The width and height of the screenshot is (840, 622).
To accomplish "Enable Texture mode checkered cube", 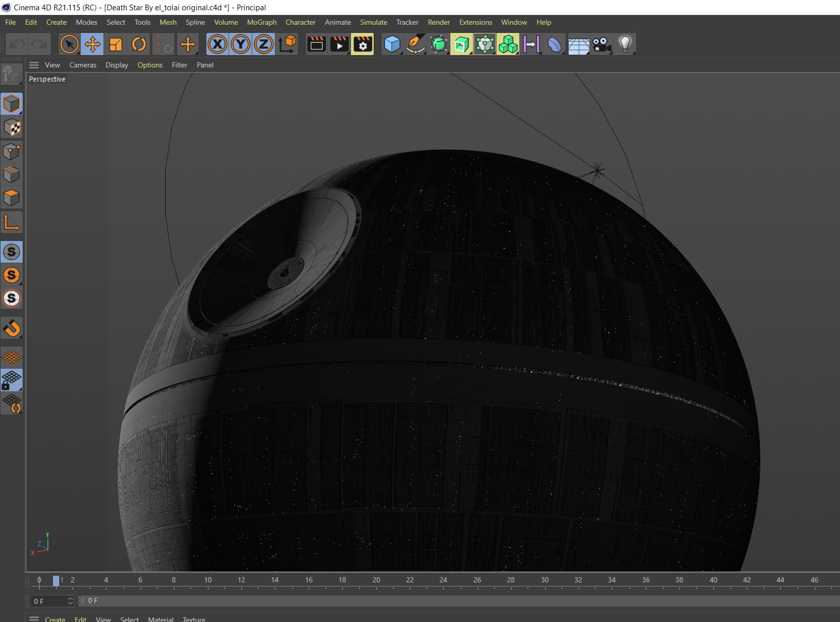I will (12, 128).
